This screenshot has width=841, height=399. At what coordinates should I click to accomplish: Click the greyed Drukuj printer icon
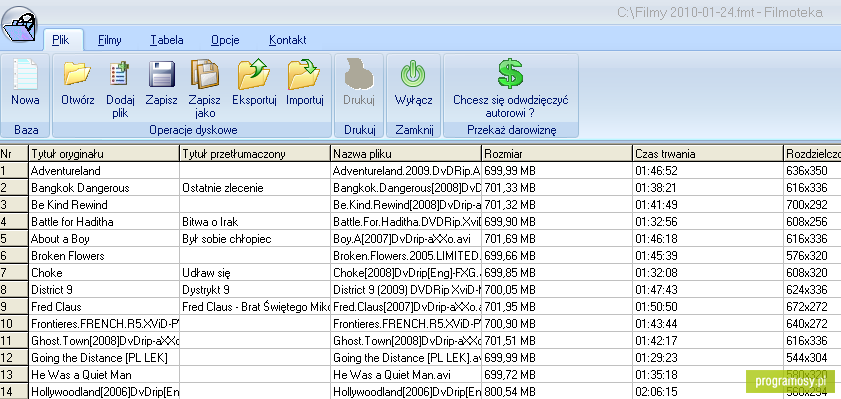coord(359,74)
